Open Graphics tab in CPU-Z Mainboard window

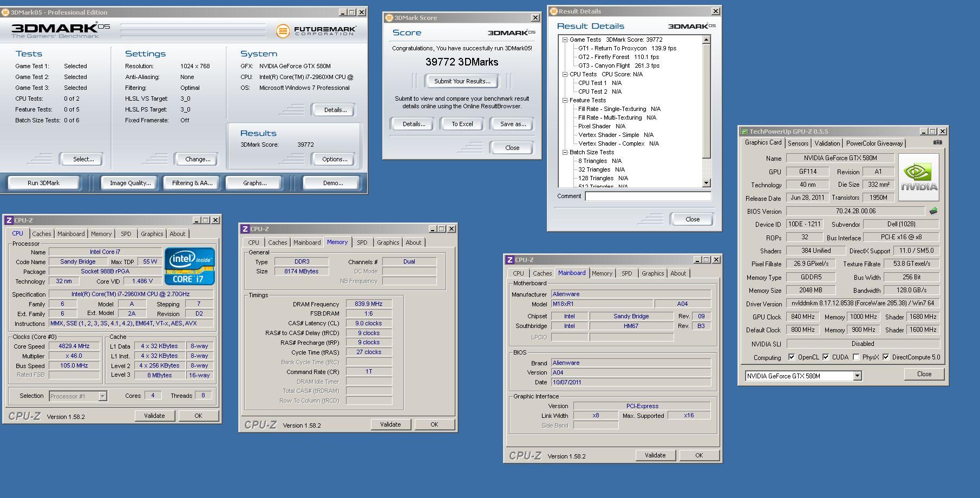652,273
